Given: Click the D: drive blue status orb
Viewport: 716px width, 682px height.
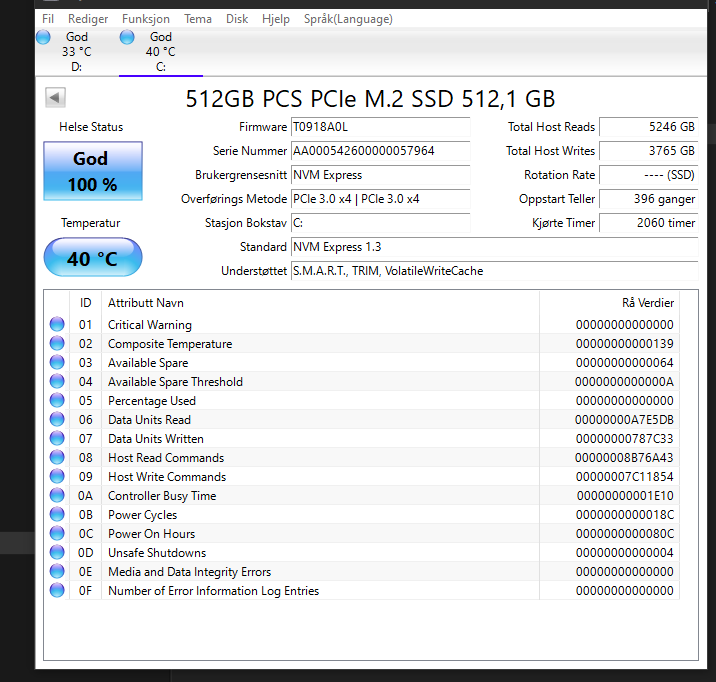Looking at the screenshot, I should [x=43, y=37].
